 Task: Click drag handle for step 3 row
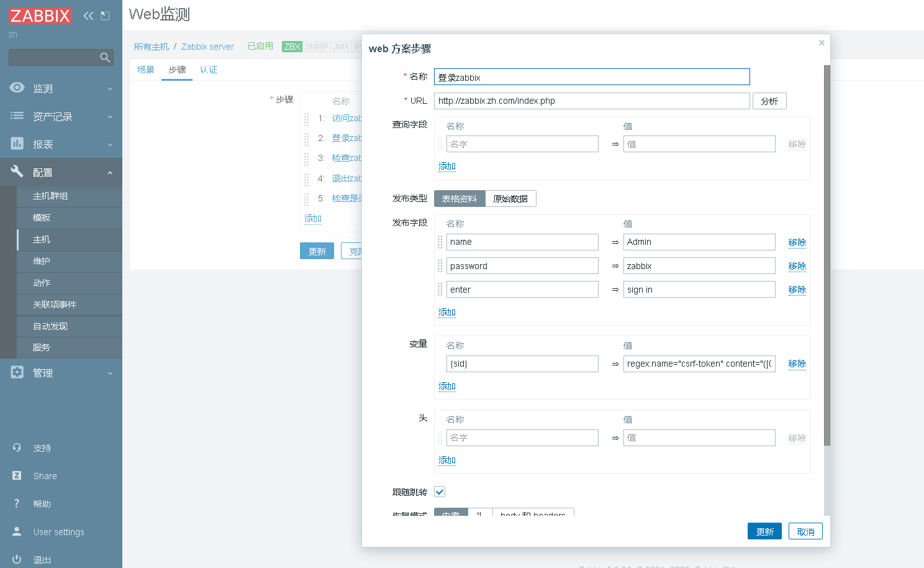tap(306, 158)
